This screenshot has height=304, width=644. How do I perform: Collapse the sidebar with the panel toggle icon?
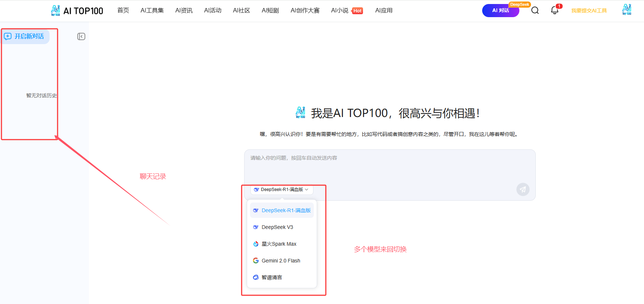pyautogui.click(x=81, y=36)
